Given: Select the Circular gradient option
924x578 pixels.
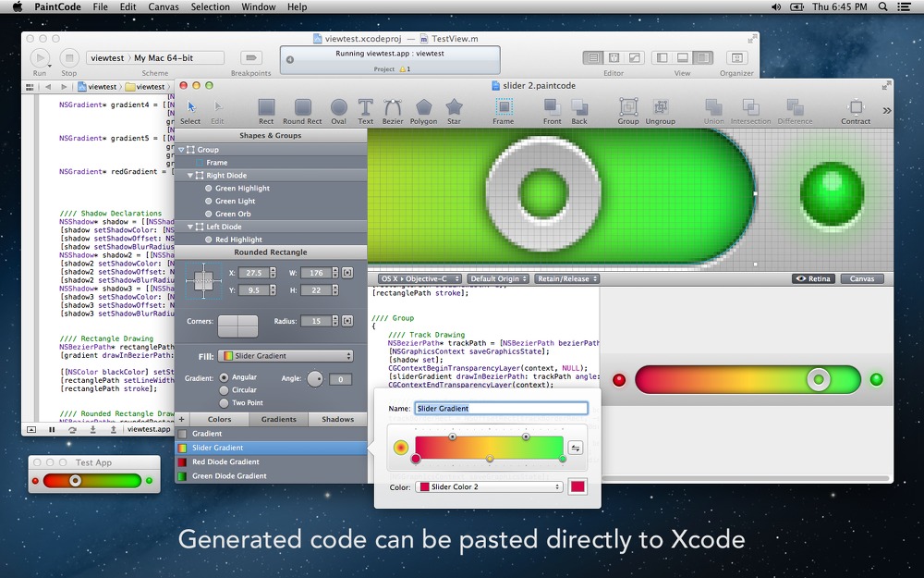Looking at the screenshot, I should [224, 390].
